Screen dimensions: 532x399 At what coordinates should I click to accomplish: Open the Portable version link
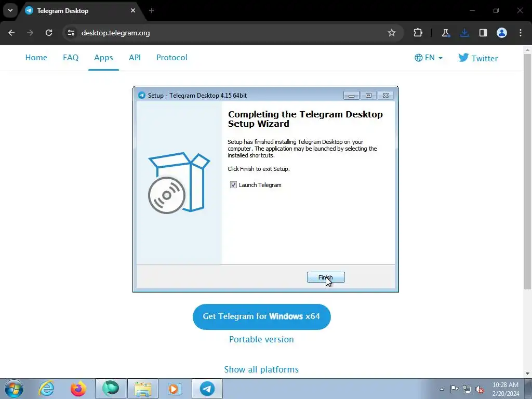[262, 339]
